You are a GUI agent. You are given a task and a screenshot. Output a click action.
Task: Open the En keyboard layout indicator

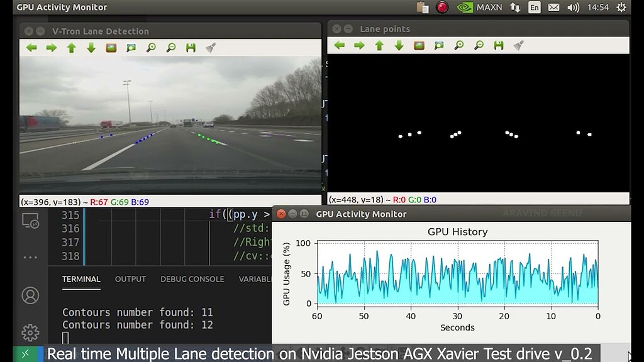point(534,7)
